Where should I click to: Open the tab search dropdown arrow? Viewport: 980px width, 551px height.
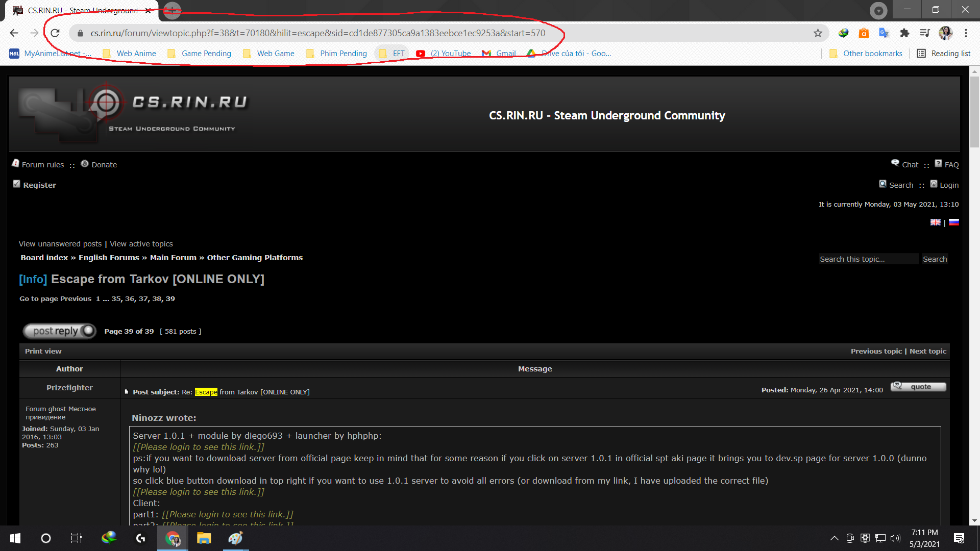click(x=878, y=10)
